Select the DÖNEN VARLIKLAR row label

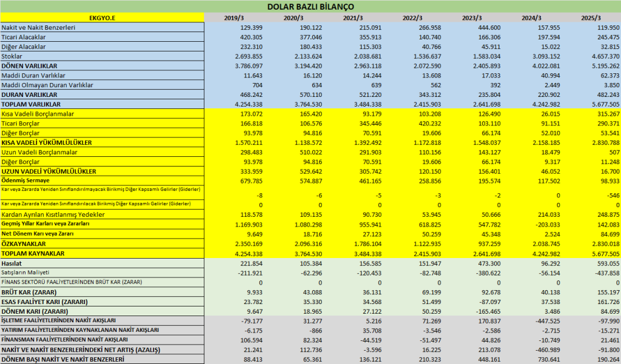pyautogui.click(x=29, y=65)
